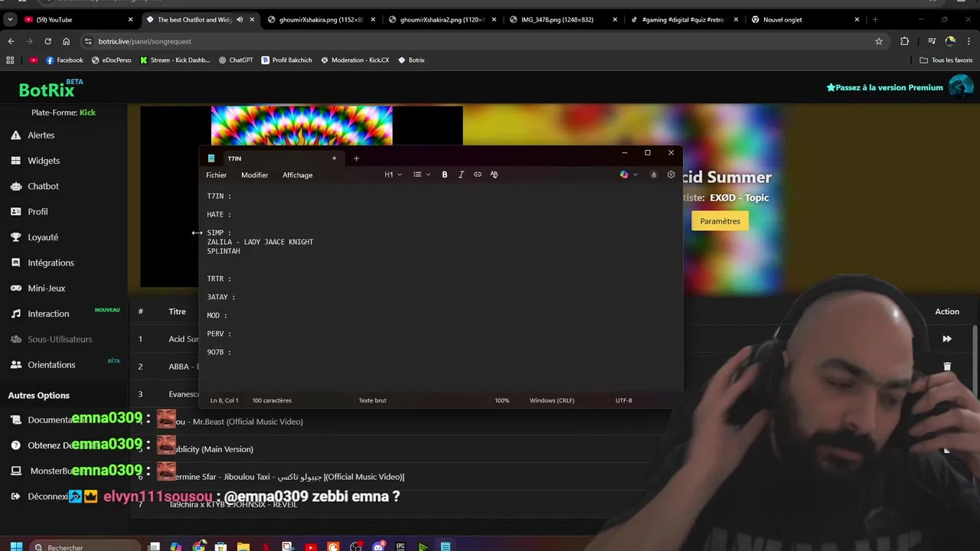
Task: Open Modifier menu in Notepad
Action: tap(254, 175)
